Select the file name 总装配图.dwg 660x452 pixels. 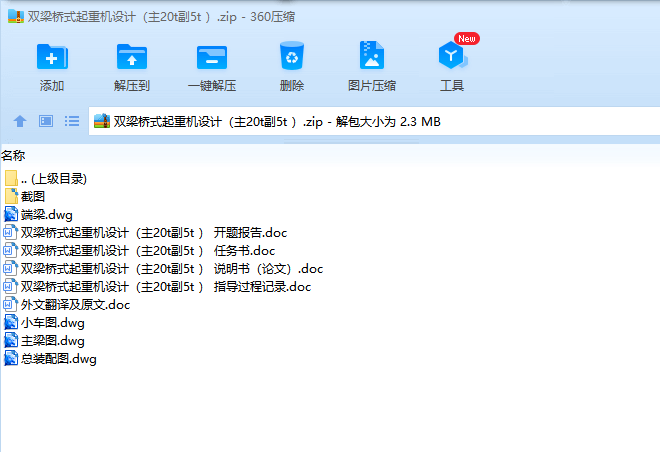click(59, 359)
